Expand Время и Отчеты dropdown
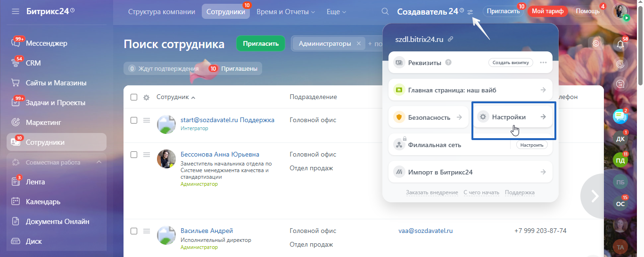 (x=286, y=11)
